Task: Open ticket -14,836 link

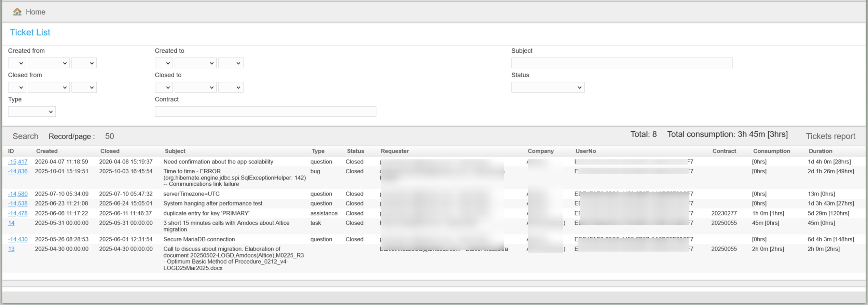Action: point(18,171)
